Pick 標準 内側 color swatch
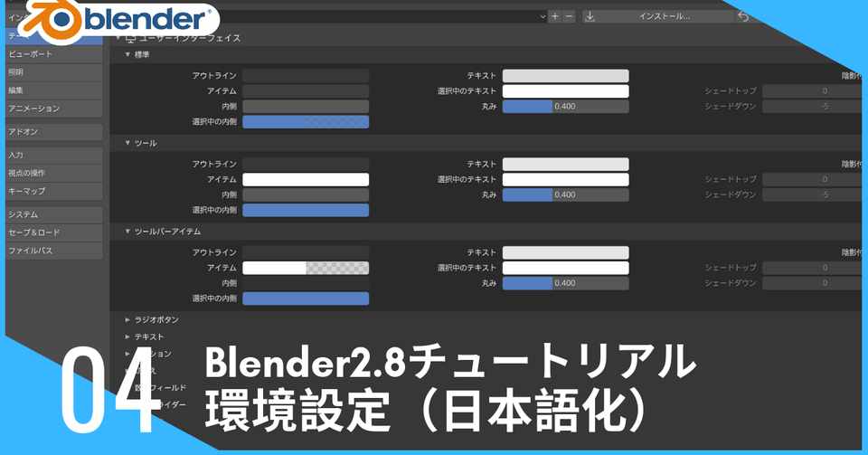The height and width of the screenshot is (455, 868). tap(306, 106)
